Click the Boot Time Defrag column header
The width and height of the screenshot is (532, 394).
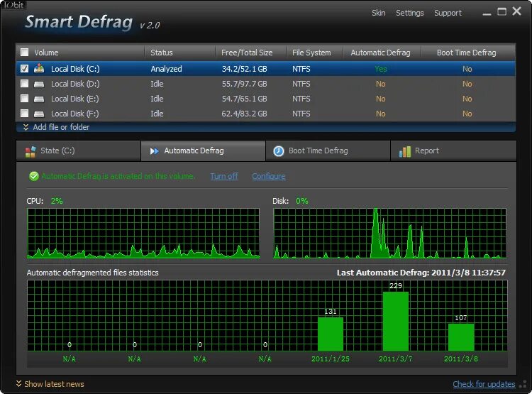coord(466,53)
